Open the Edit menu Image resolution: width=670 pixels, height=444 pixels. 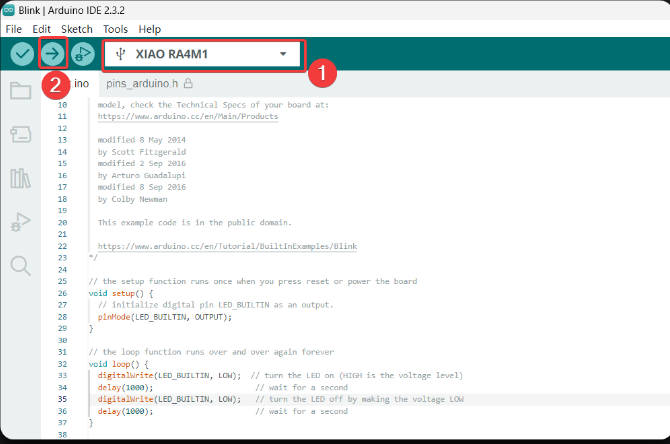pos(41,29)
